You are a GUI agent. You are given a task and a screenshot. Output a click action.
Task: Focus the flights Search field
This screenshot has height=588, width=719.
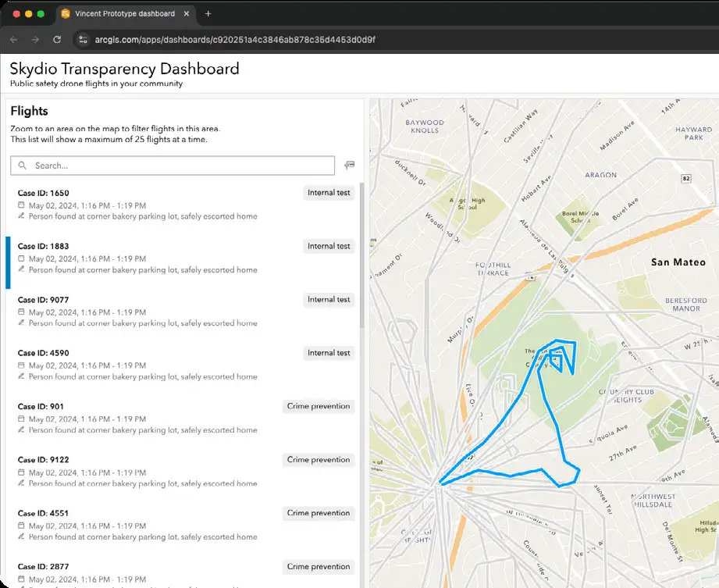click(173, 166)
